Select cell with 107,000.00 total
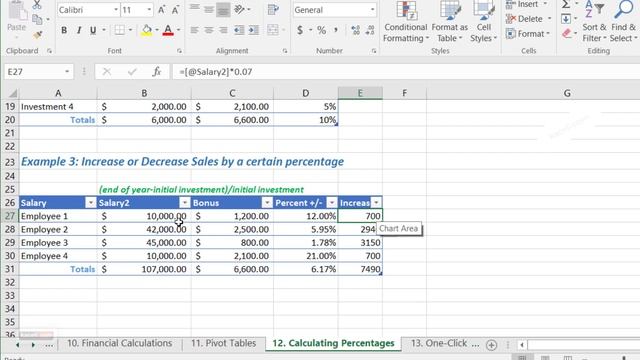This screenshot has height=360, width=640. coord(144,269)
